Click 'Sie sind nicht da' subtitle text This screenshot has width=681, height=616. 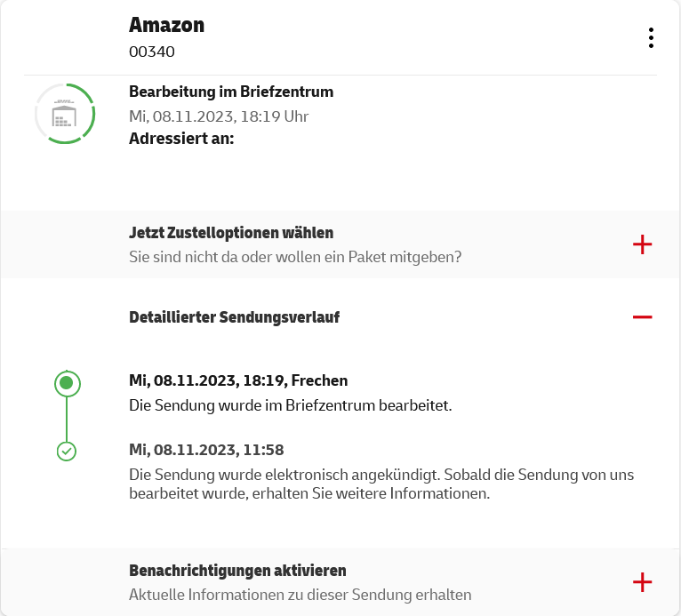295,258
